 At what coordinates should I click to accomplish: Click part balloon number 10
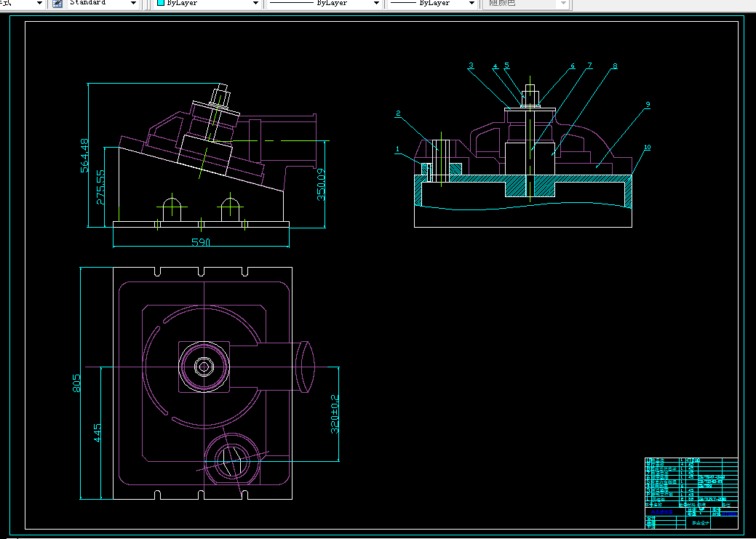(647, 148)
